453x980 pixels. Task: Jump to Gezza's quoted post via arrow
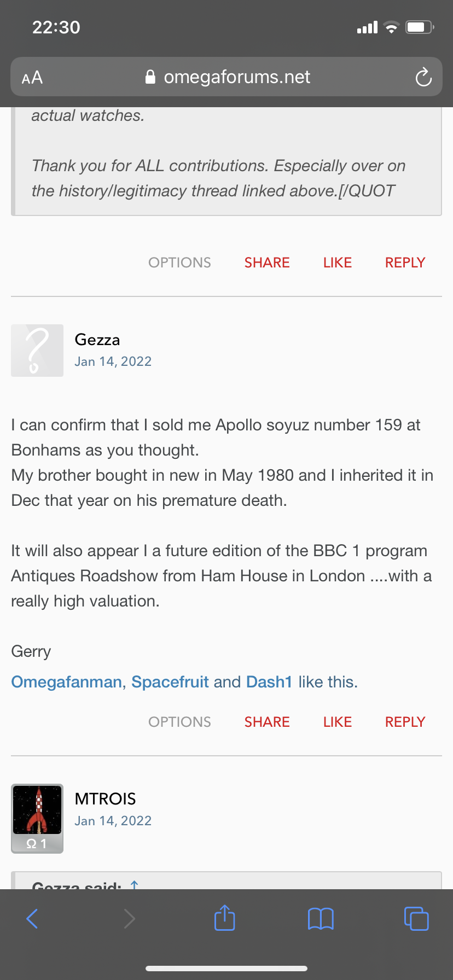tap(135, 884)
